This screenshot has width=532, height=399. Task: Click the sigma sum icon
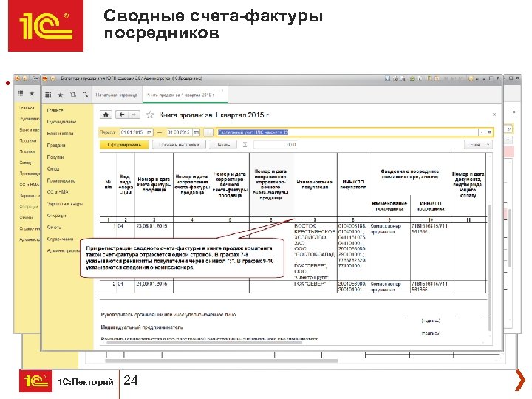pos(245,145)
